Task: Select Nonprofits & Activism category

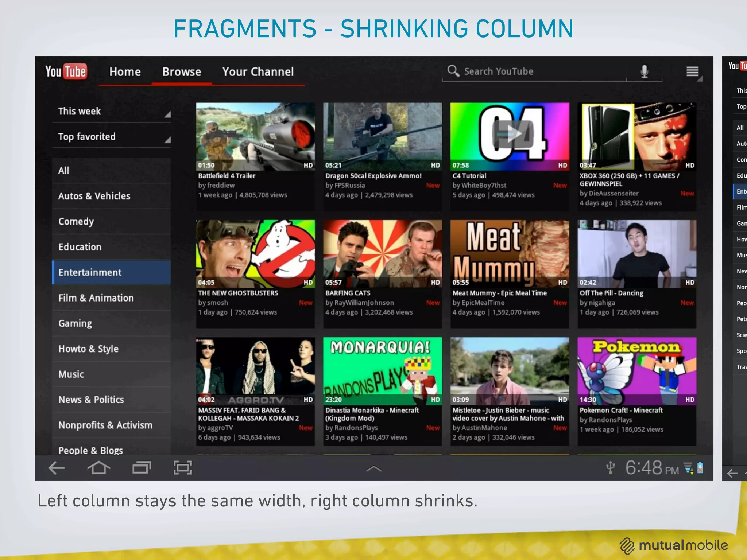Action: click(x=112, y=425)
